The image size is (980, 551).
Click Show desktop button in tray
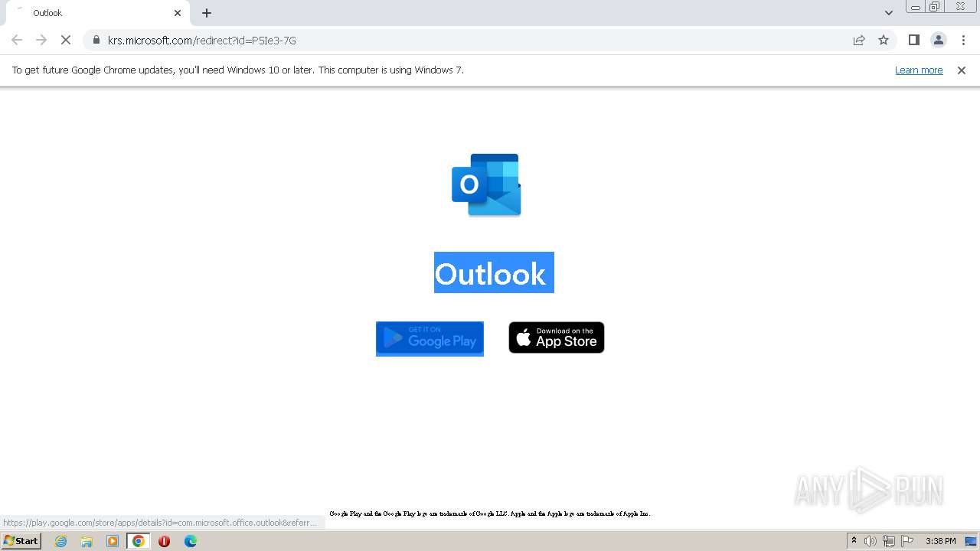[971, 541]
